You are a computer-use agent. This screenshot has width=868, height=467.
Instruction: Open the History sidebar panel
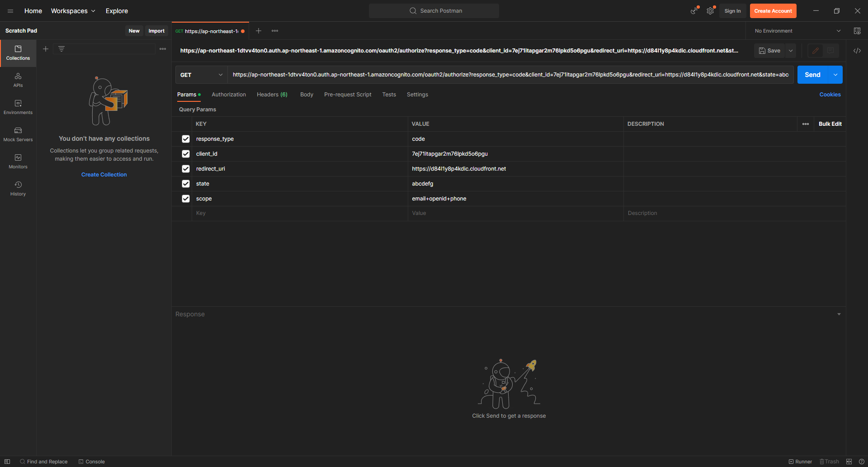point(18,189)
